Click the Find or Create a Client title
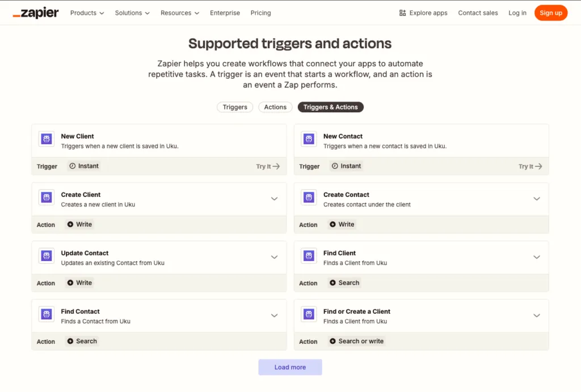Screen dimensions: 581x392 click(357, 311)
